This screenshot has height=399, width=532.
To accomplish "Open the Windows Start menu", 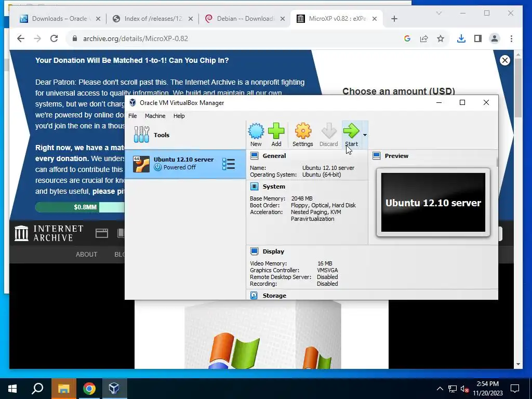I will [x=12, y=389].
